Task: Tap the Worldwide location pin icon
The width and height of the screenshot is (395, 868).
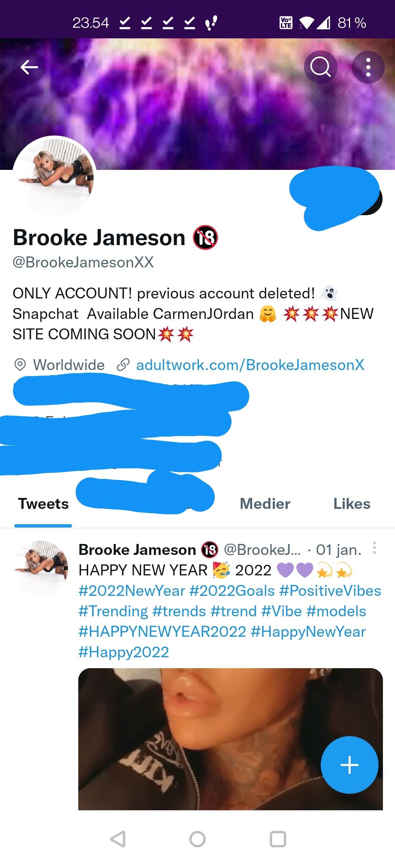Action: coord(20,365)
